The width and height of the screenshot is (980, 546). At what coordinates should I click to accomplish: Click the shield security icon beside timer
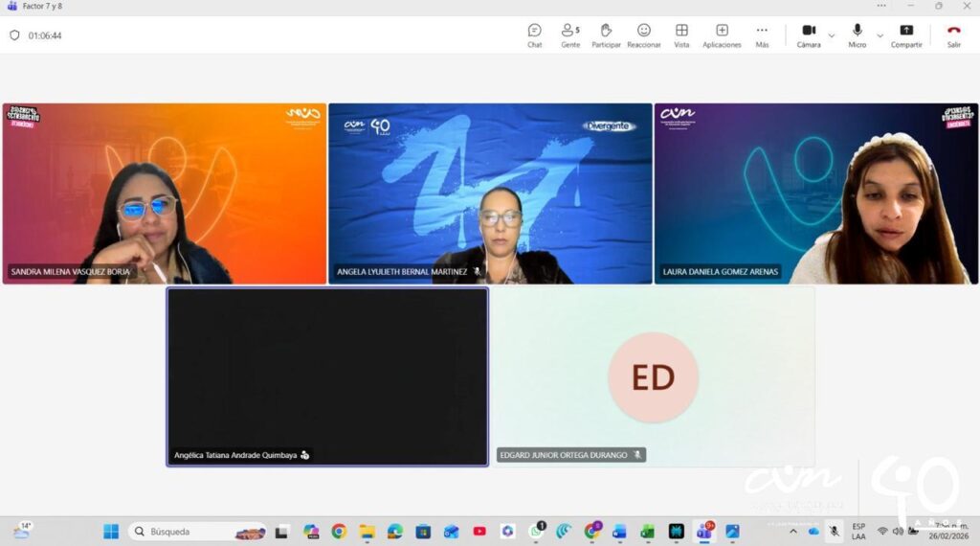coord(14,35)
